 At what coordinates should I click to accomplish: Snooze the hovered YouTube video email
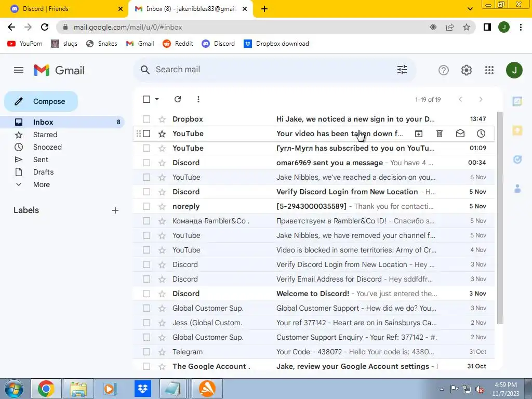[481, 134]
